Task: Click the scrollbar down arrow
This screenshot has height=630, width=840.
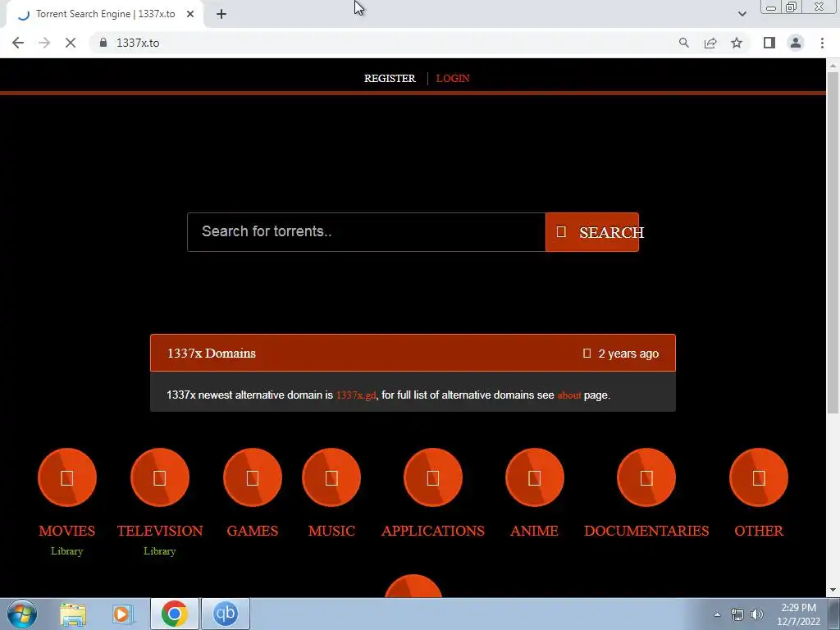Action: point(833,590)
